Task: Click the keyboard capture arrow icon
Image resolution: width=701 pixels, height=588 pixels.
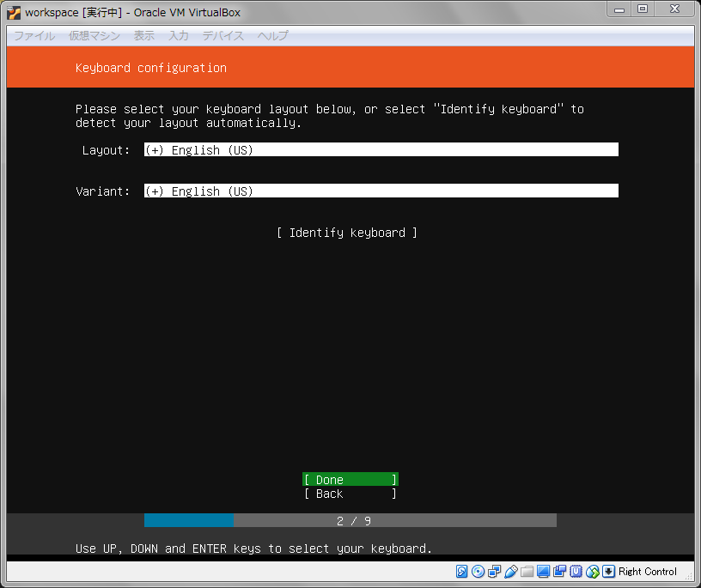Action: coord(608,571)
